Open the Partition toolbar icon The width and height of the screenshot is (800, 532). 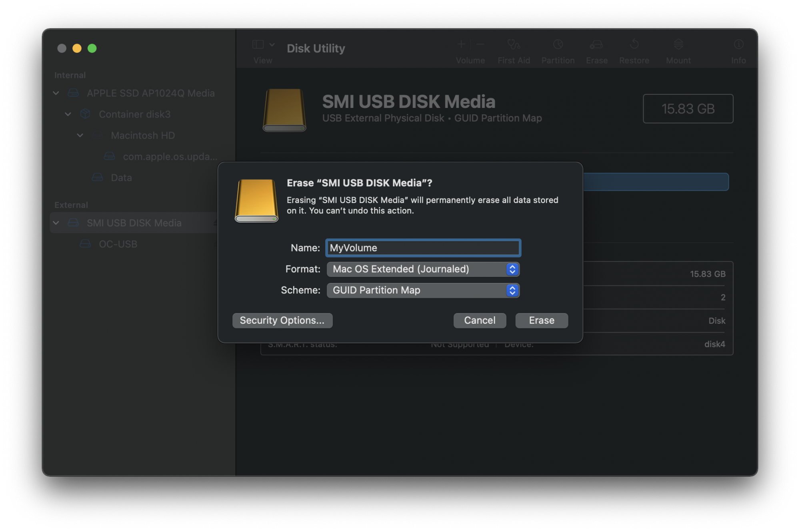coord(558,44)
